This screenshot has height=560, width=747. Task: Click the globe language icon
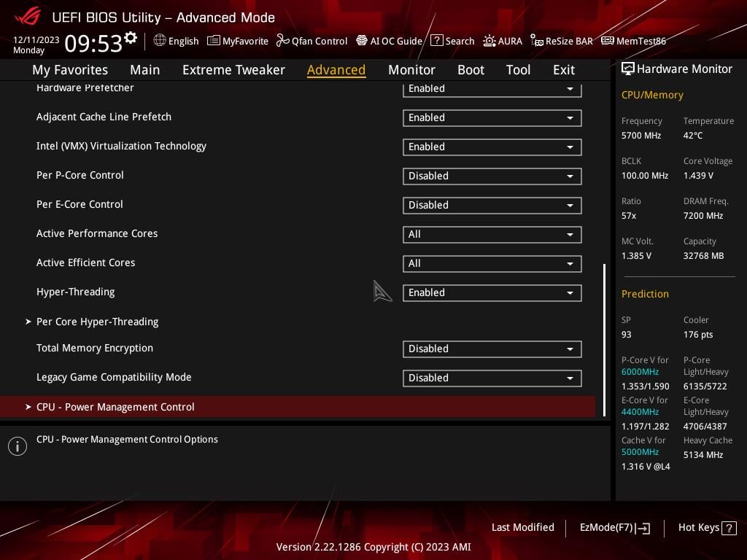tap(160, 41)
